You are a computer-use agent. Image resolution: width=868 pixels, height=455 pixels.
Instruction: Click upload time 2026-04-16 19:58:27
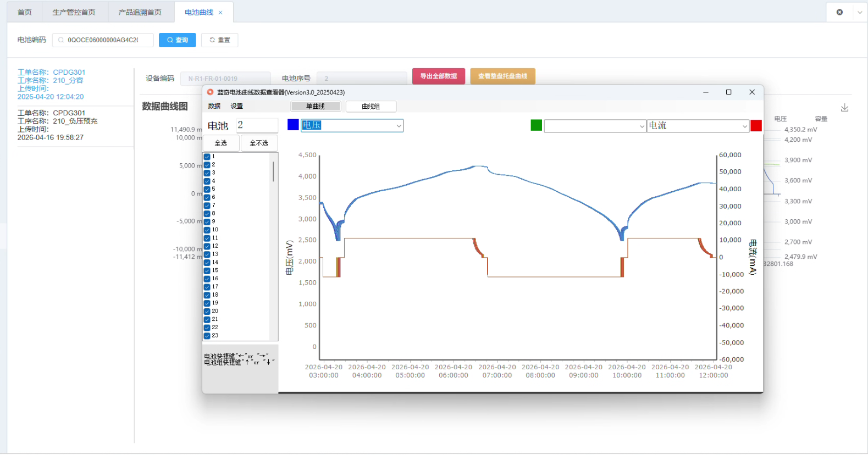coord(51,137)
